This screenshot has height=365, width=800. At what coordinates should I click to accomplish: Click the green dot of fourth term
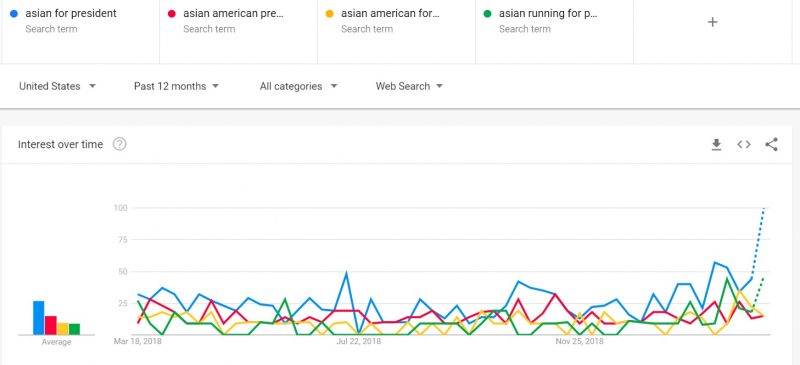point(487,14)
